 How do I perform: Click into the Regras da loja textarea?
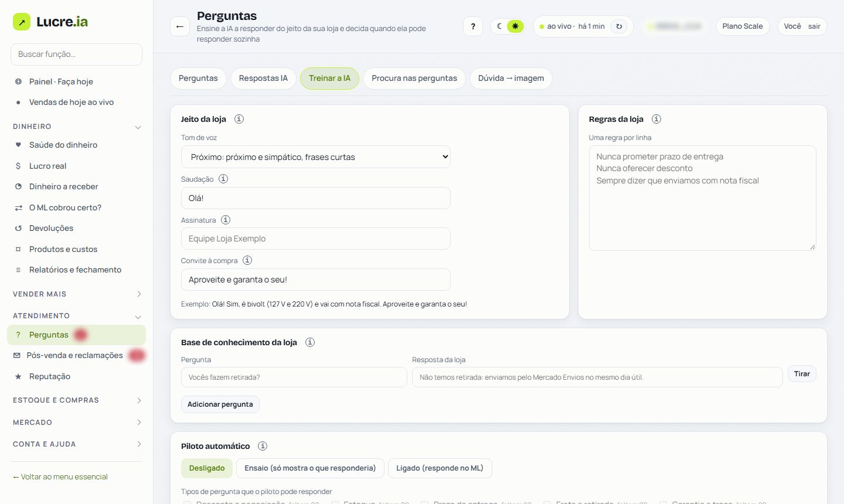pyautogui.click(x=703, y=198)
